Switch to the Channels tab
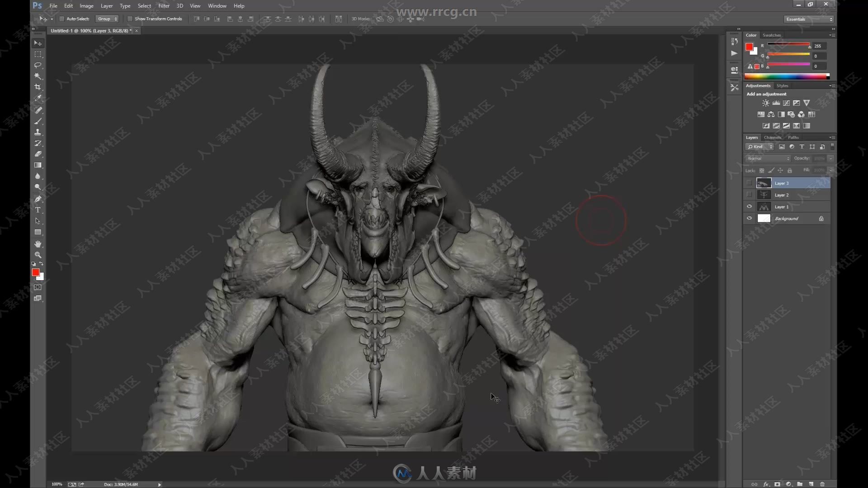Screen dimensions: 868x488 click(773, 137)
